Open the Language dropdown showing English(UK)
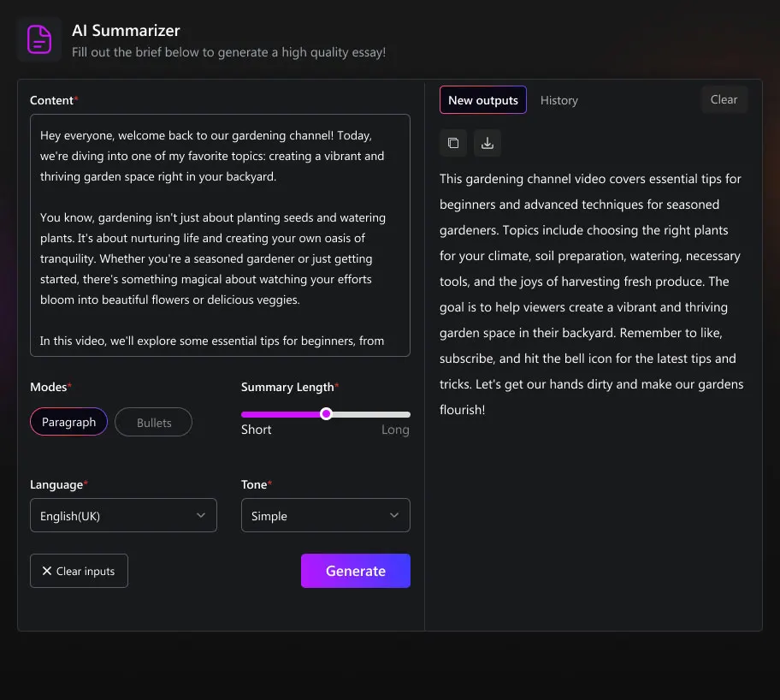 pos(123,515)
